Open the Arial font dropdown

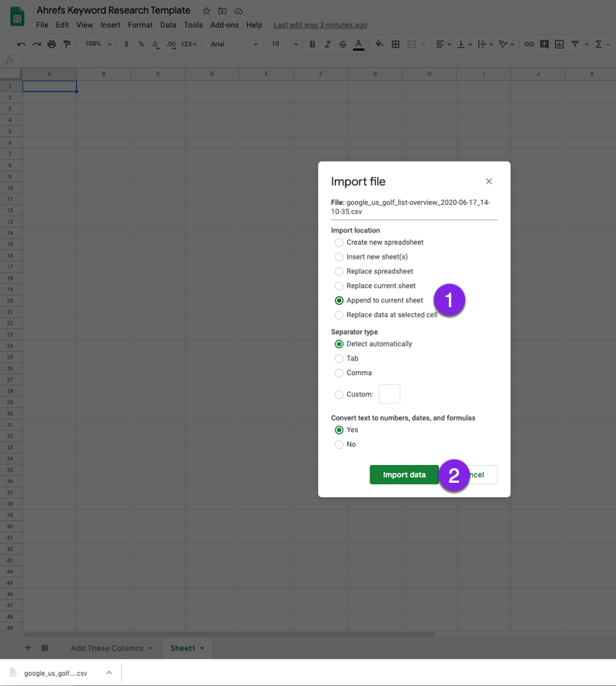pyautogui.click(x=233, y=44)
